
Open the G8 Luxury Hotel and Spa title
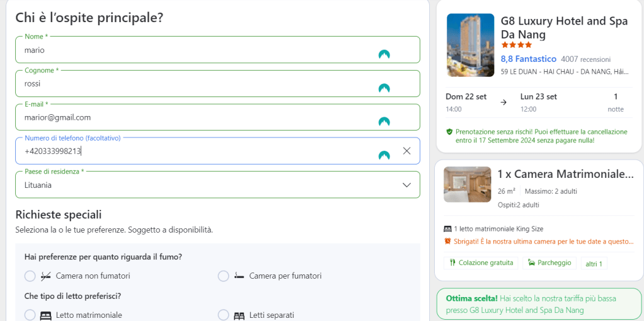point(564,28)
